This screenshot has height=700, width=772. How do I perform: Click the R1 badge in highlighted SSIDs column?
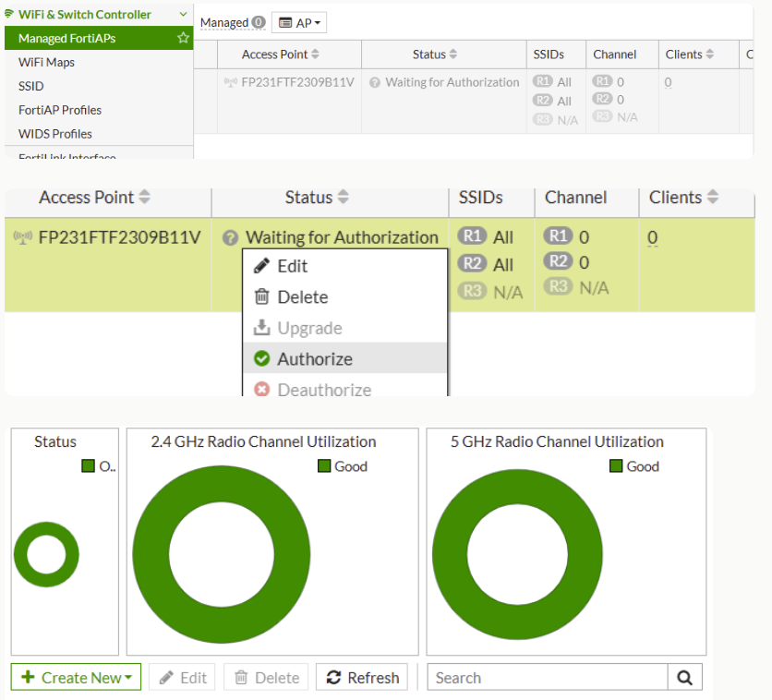473,236
